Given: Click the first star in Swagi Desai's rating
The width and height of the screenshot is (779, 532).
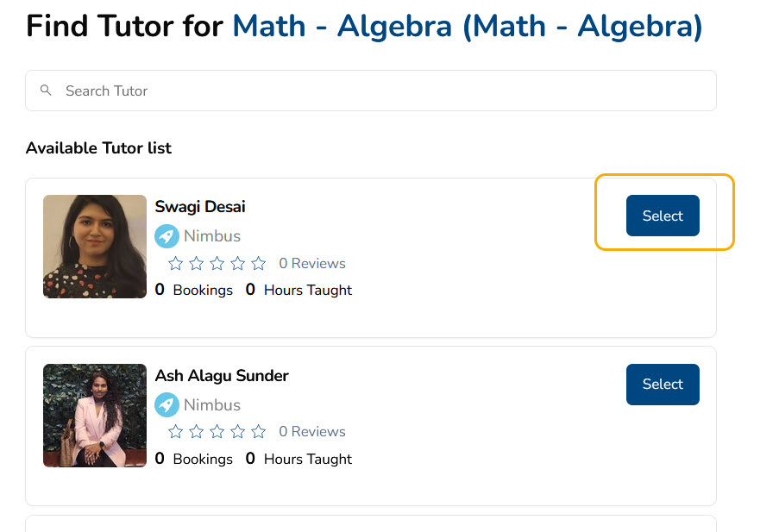Looking at the screenshot, I should pyautogui.click(x=175, y=263).
